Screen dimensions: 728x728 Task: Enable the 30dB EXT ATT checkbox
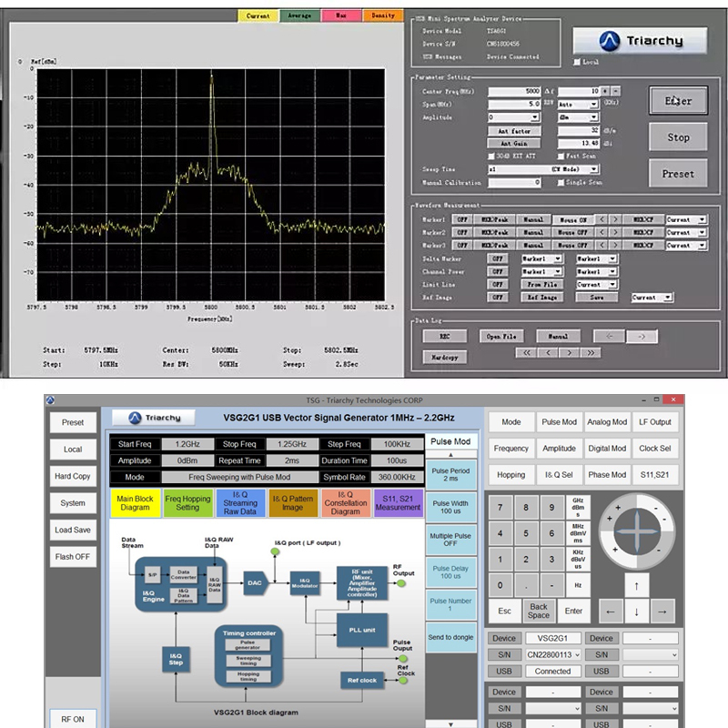pyautogui.click(x=491, y=156)
